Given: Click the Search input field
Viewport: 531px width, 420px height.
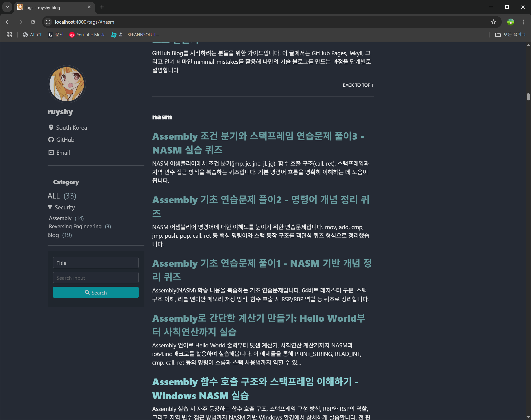Looking at the screenshot, I should click(x=96, y=278).
